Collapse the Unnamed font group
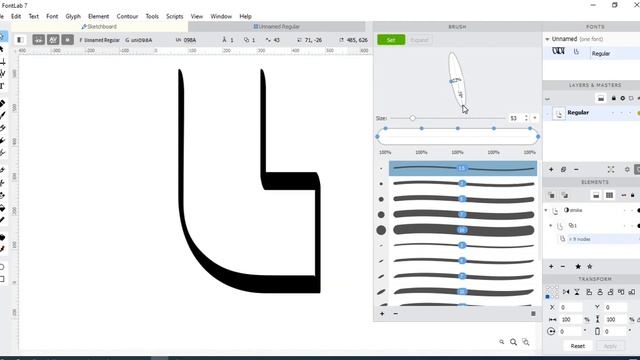 click(547, 39)
